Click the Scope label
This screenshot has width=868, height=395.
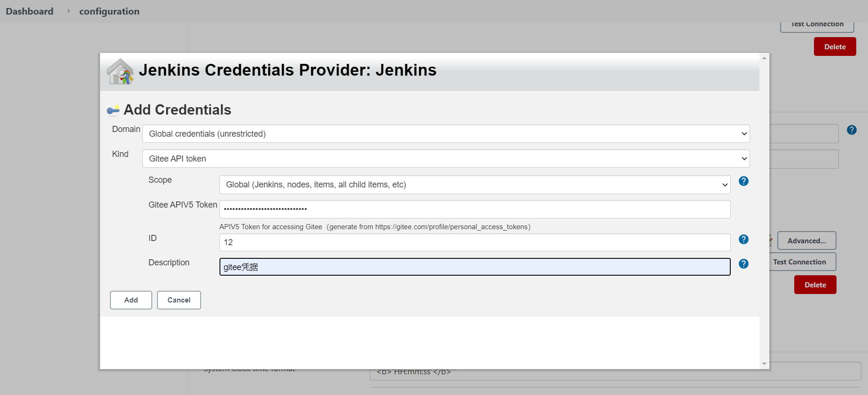click(160, 180)
